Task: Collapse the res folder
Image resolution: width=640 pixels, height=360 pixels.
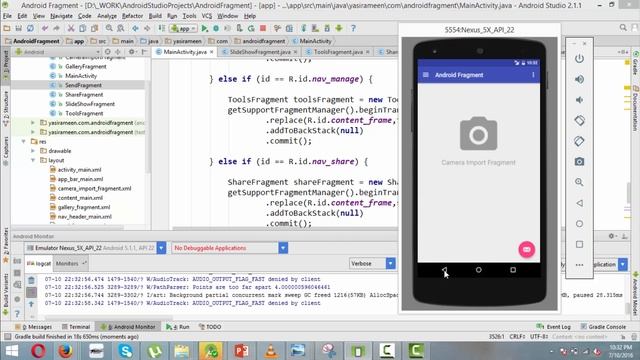Action: pyautogui.click(x=24, y=142)
